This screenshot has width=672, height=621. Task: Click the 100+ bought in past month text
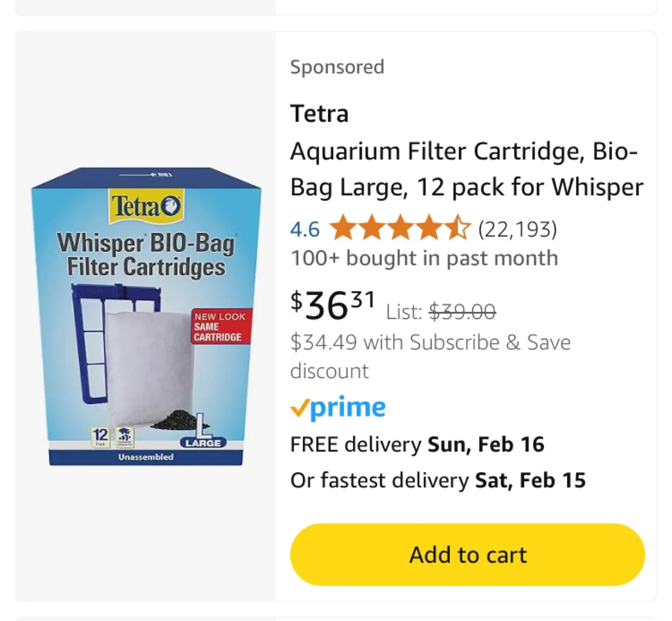click(x=424, y=258)
